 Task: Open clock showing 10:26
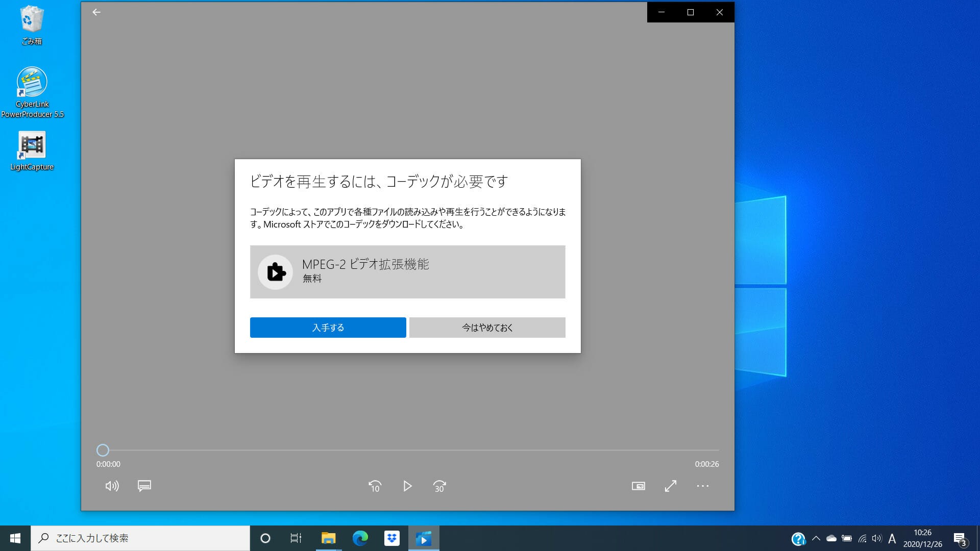point(922,538)
